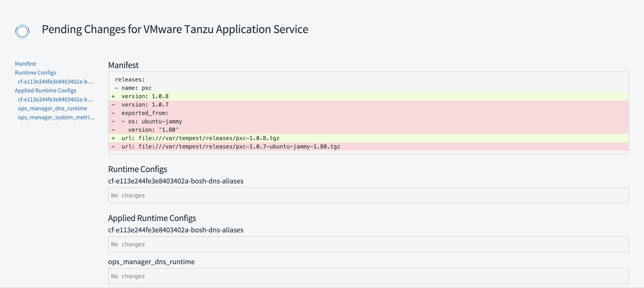This screenshot has width=644, height=288.
Task: Select the added pxc-1.0.8.tgz url line
Action: click(x=369, y=138)
